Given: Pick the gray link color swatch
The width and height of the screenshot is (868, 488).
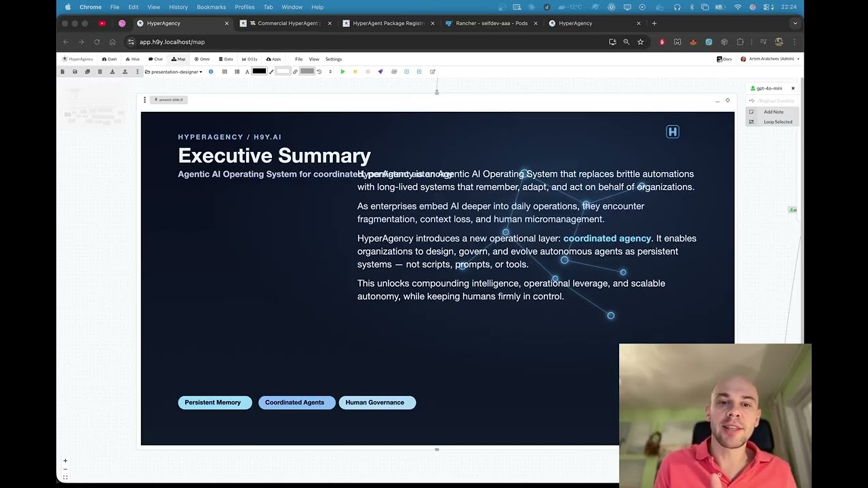Looking at the screenshot, I should coord(307,71).
